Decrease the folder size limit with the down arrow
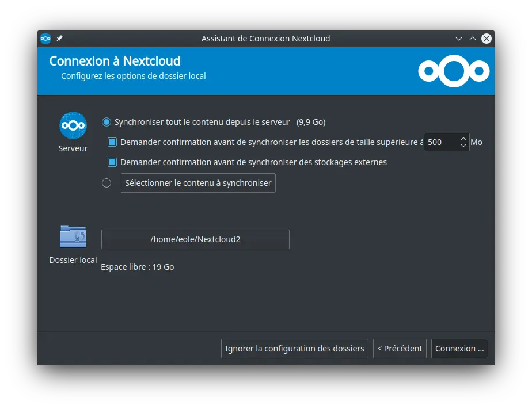The width and height of the screenshot is (532, 409). click(x=463, y=146)
